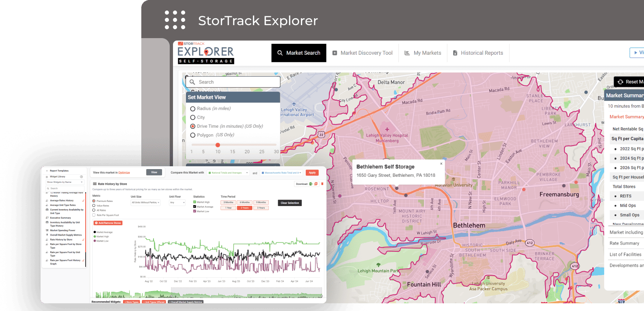Click the Average Rates History widget icon
The height and width of the screenshot is (311, 644).
coord(47,200)
